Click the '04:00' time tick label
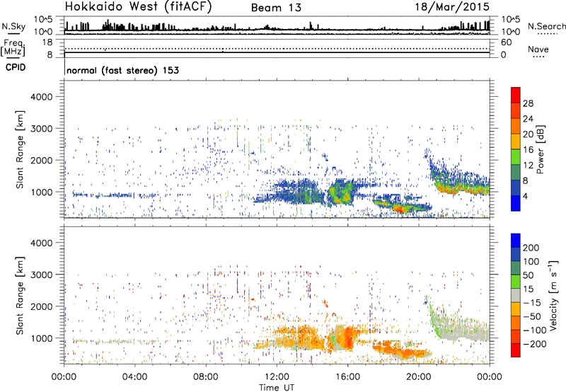 (x=134, y=377)
